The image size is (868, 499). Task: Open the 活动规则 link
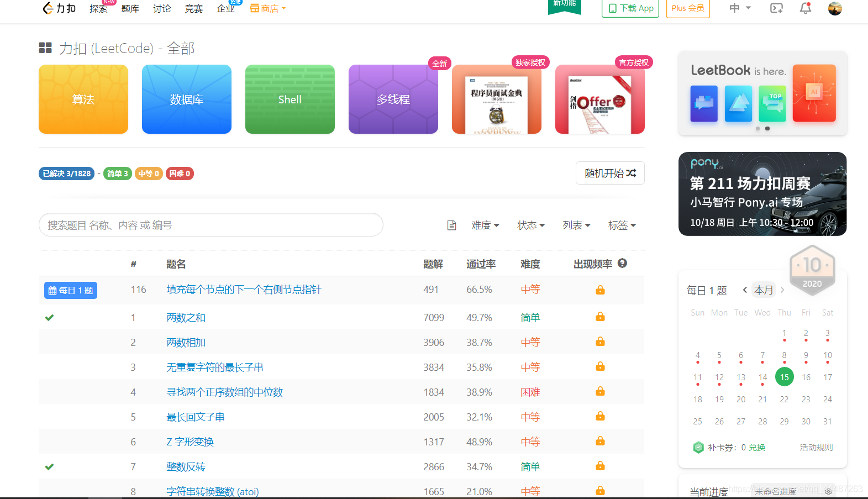816,447
